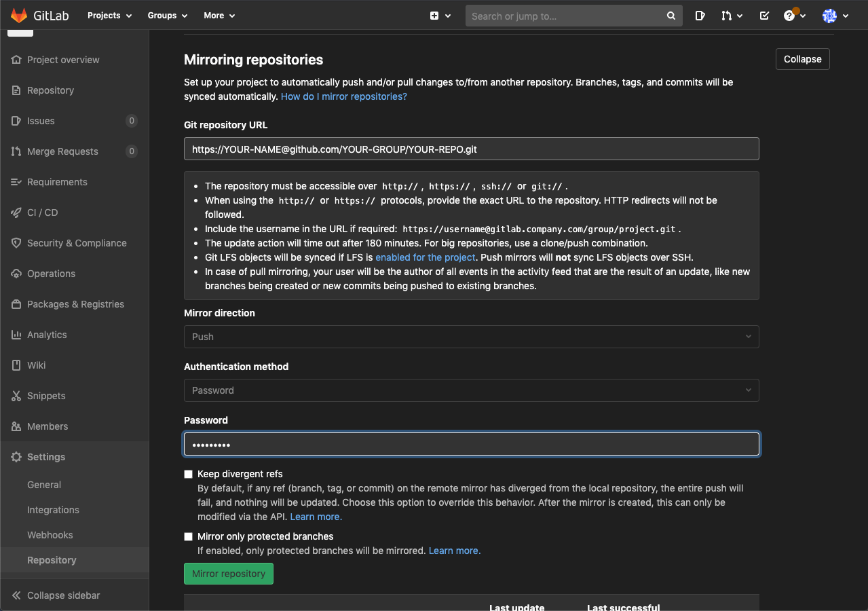Expand the help menu chevron
The width and height of the screenshot is (868, 611).
803,16
